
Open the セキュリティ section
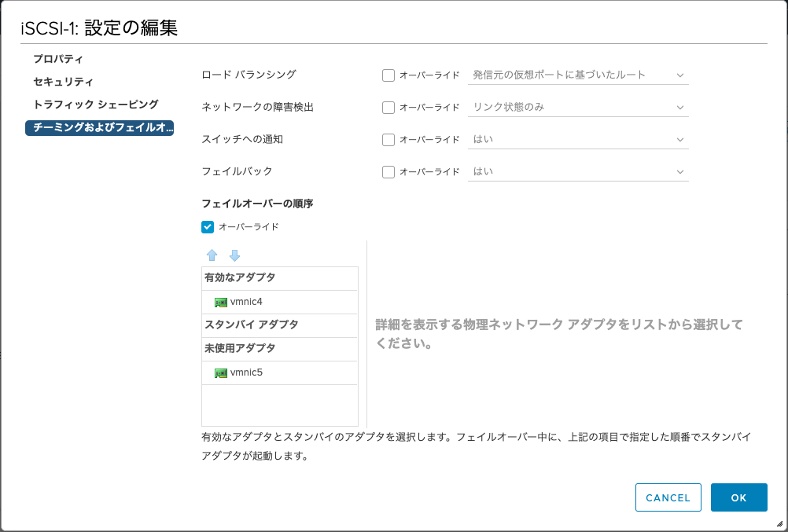point(64,82)
